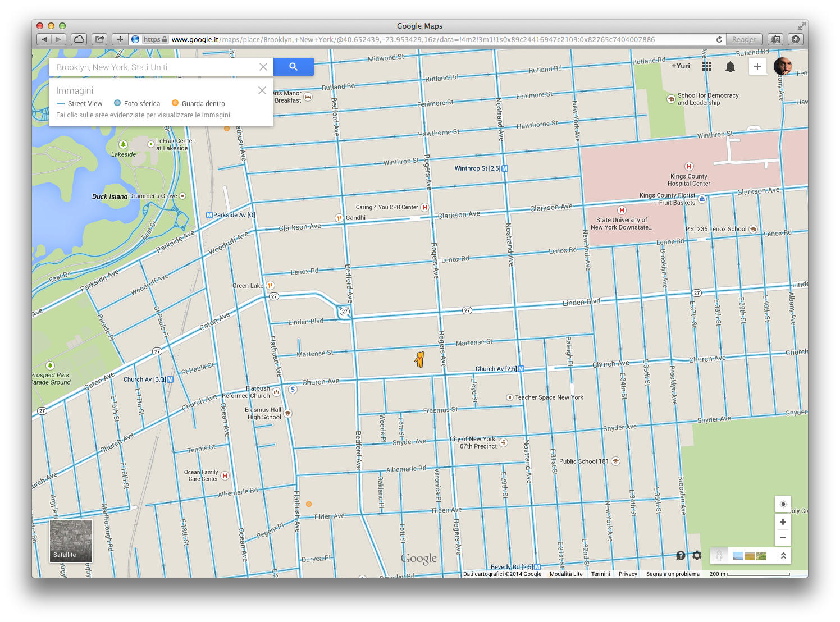Click the "Duck Island" map label
Viewport: 840px width, 622px height.
pos(109,196)
